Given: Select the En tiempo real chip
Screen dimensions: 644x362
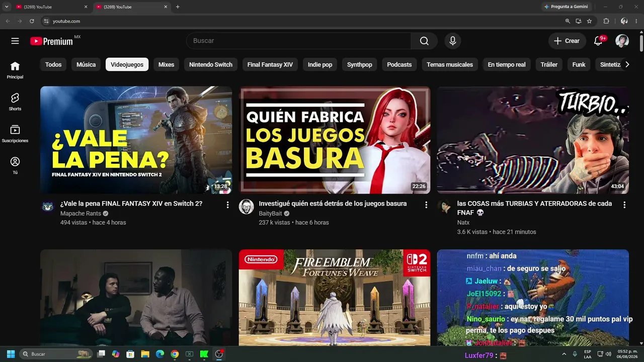Looking at the screenshot, I should 507,64.
